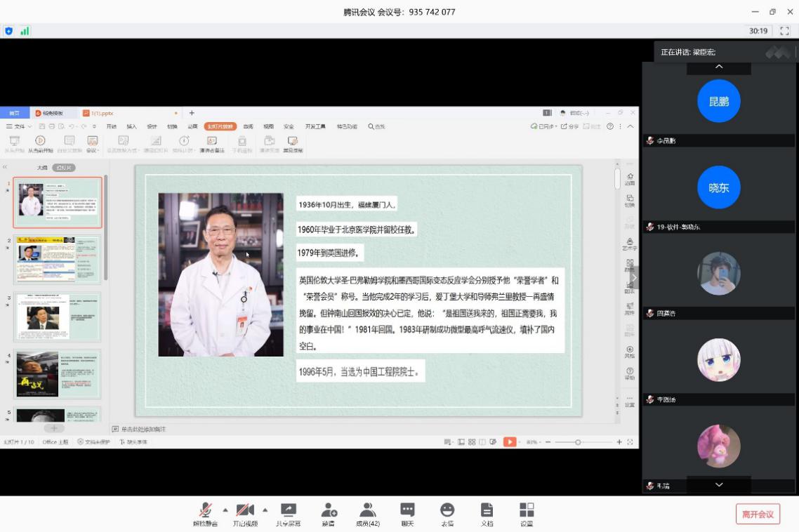Click the green network signal status icon
The width and height of the screenshot is (799, 532).
[25, 31]
